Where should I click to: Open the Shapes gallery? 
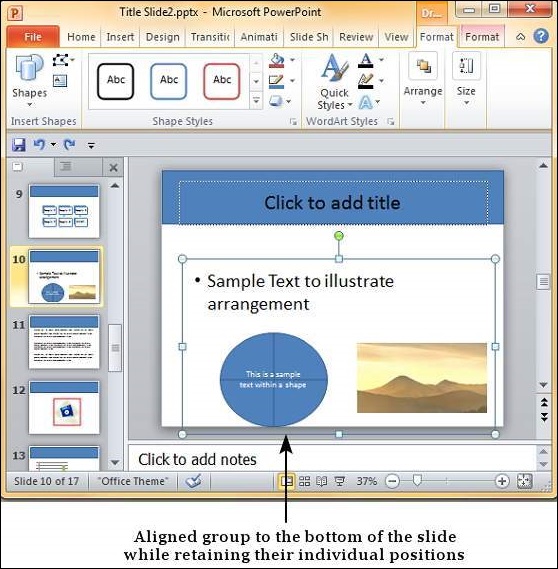(29, 80)
